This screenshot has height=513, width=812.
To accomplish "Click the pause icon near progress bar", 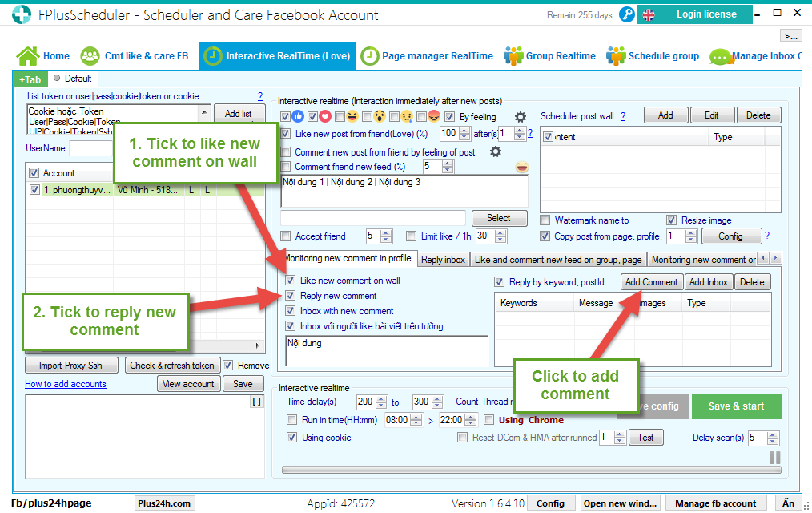I will pos(774,458).
